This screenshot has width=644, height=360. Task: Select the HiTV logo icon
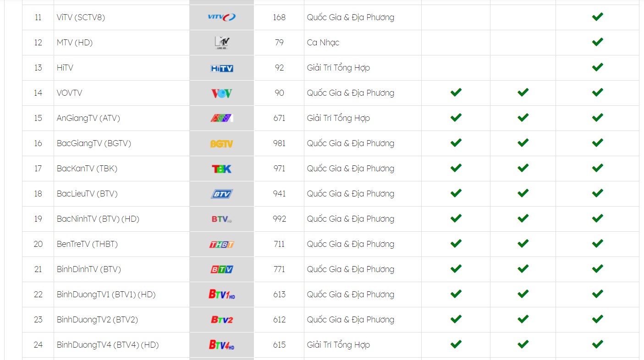[x=222, y=68]
